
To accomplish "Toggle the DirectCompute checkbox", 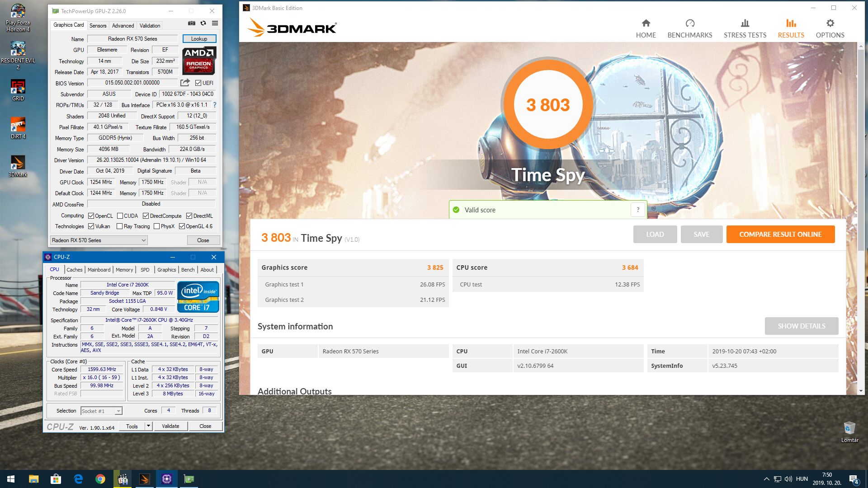I will [146, 216].
